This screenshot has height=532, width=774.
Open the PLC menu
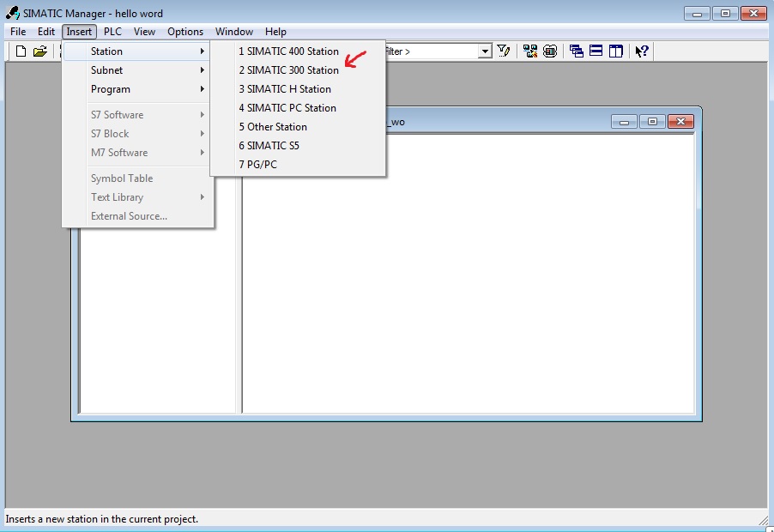[x=112, y=32]
